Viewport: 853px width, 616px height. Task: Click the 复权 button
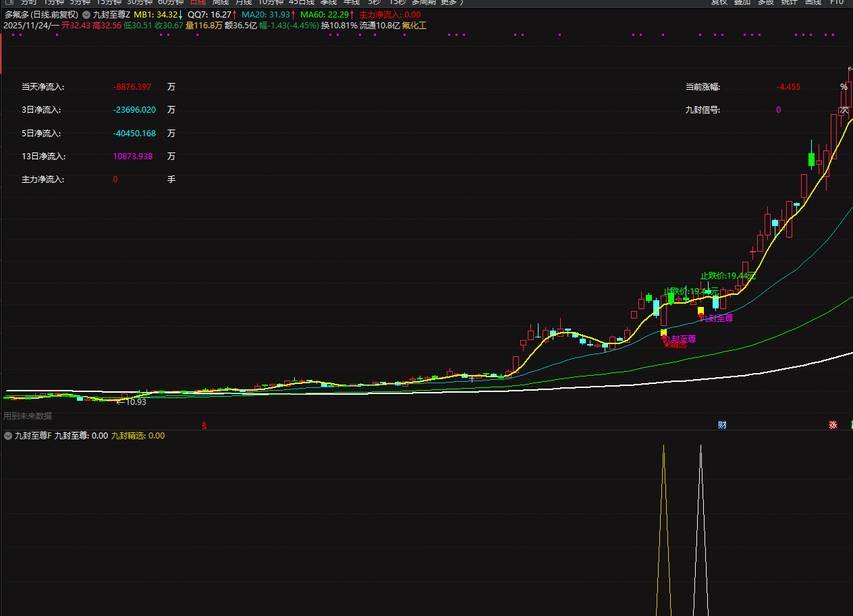[719, 2]
